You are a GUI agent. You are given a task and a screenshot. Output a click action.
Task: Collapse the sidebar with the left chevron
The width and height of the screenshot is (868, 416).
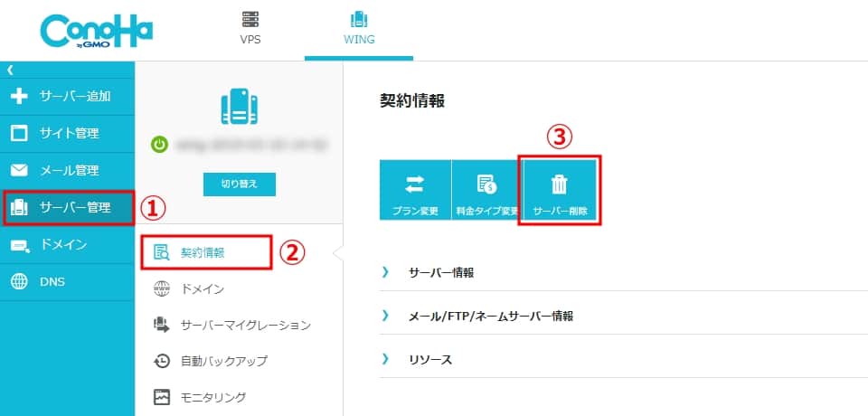pos(9,71)
